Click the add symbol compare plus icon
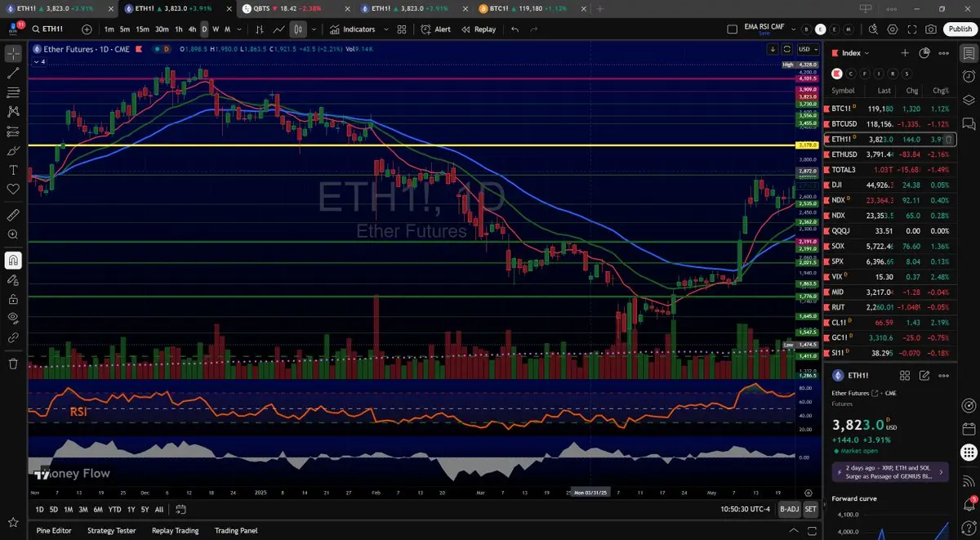 (x=87, y=29)
